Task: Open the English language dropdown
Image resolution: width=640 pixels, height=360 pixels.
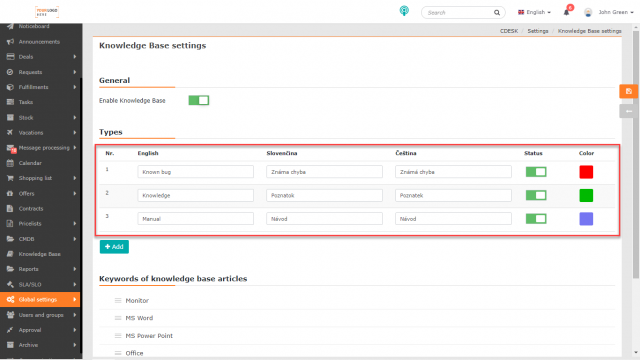Action: click(534, 12)
